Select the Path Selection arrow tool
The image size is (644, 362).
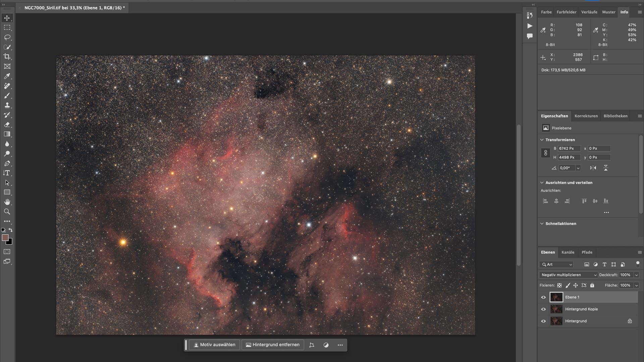click(x=7, y=183)
